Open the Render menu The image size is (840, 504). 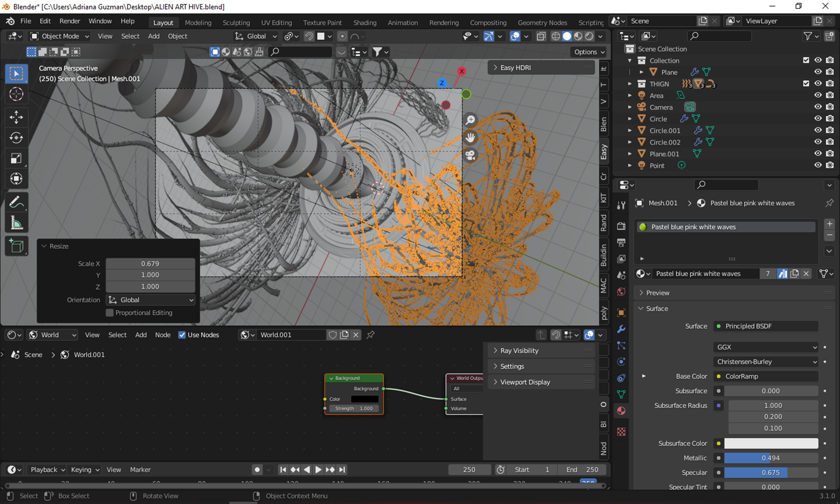(x=70, y=21)
